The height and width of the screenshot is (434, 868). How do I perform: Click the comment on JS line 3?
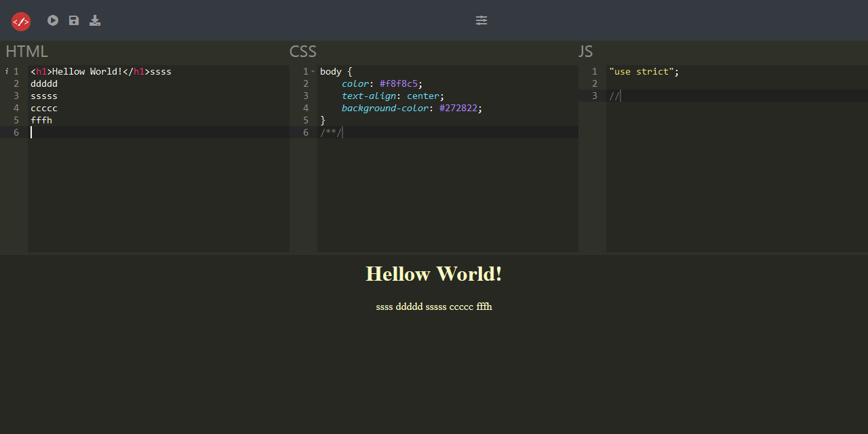click(614, 96)
